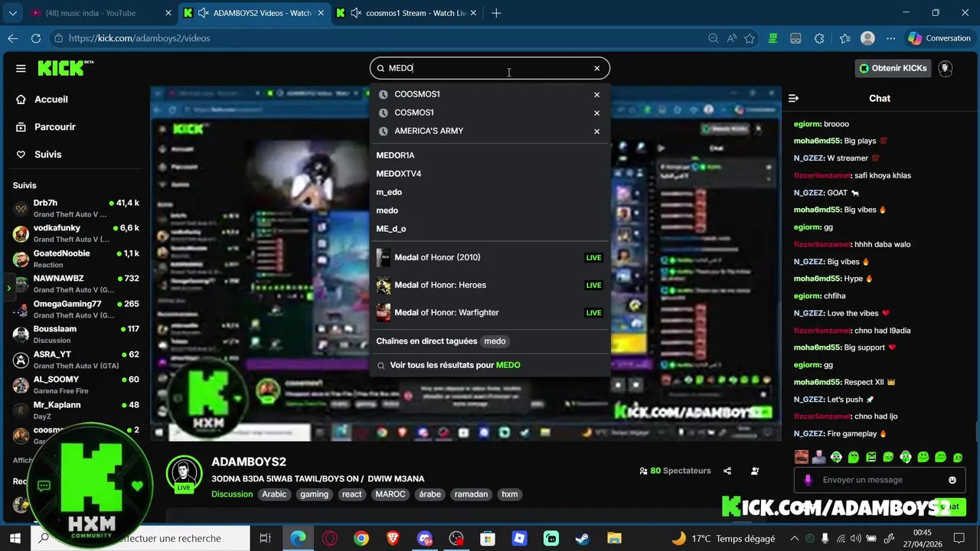Viewport: 980px width, 551px height.
Task: Click Obtenir KICKs button
Action: point(893,68)
